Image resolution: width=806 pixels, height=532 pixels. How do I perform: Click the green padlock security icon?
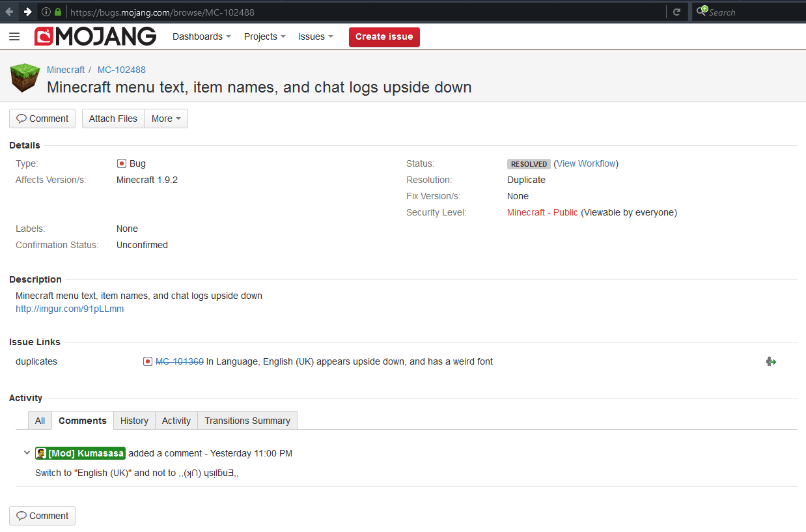[x=58, y=12]
